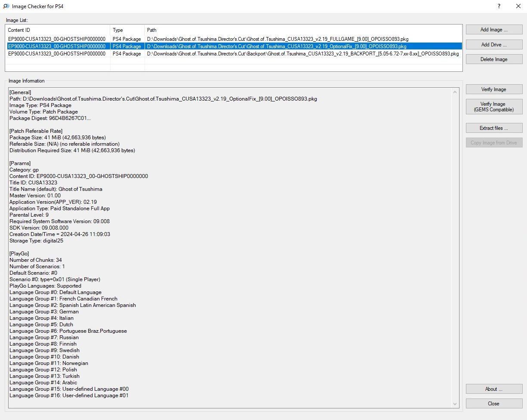Select the FULLGAME package row
Viewport: 527px width, 420px height.
234,39
